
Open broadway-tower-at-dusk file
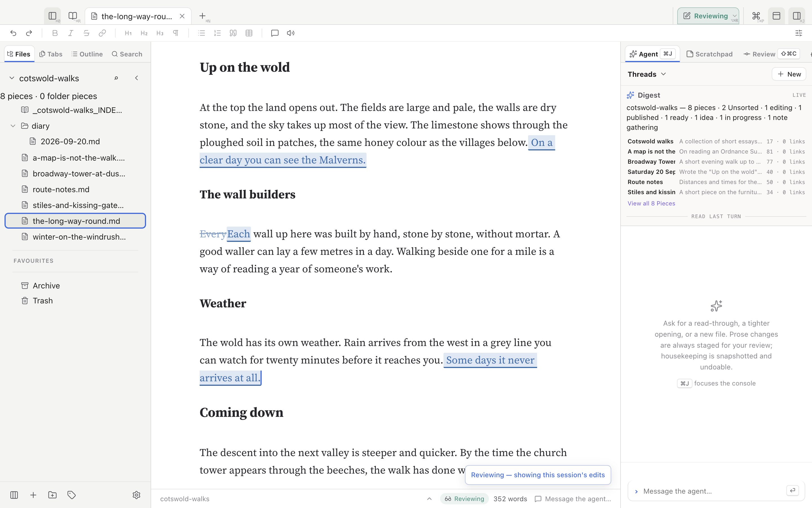coord(75,173)
